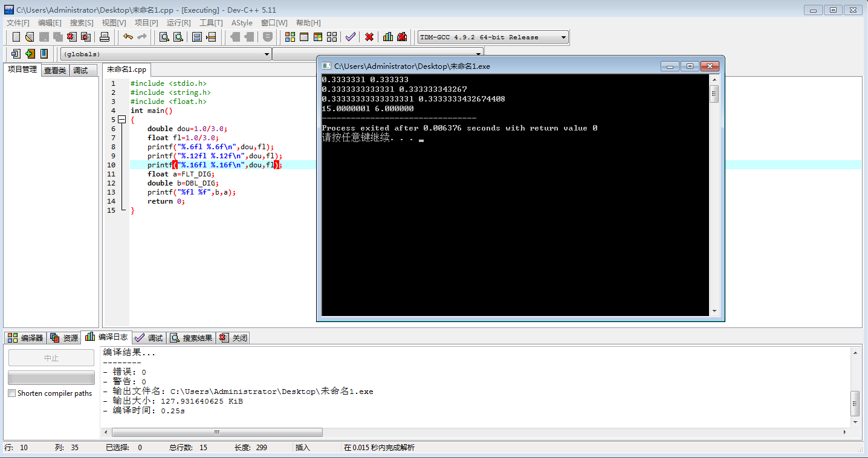Switch to the 查看类 tab
The image size is (868, 458).
[55, 70]
